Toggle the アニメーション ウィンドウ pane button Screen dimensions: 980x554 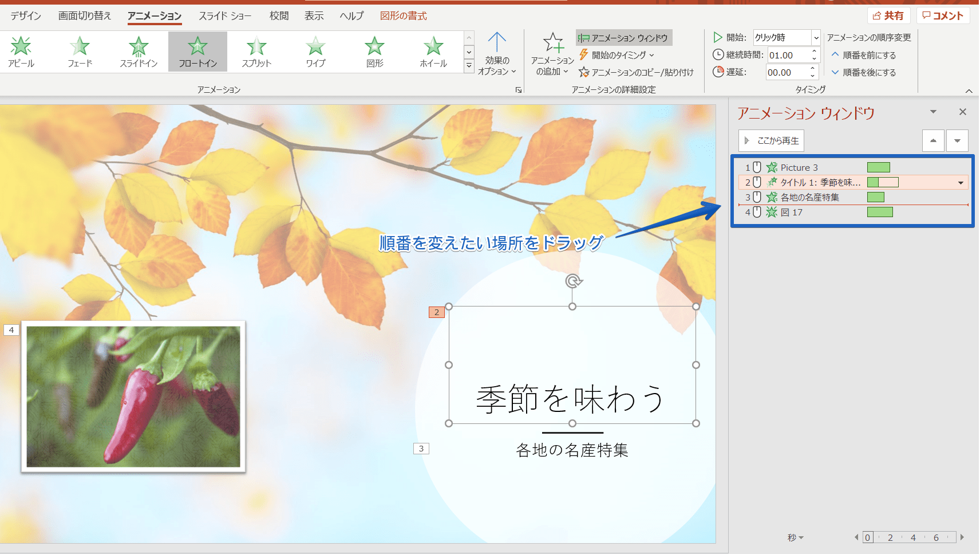pyautogui.click(x=624, y=38)
